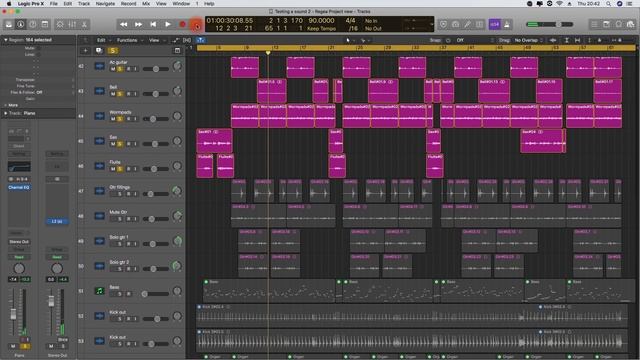
Task: Click the purple count-in 1234 button
Action: 494,24
